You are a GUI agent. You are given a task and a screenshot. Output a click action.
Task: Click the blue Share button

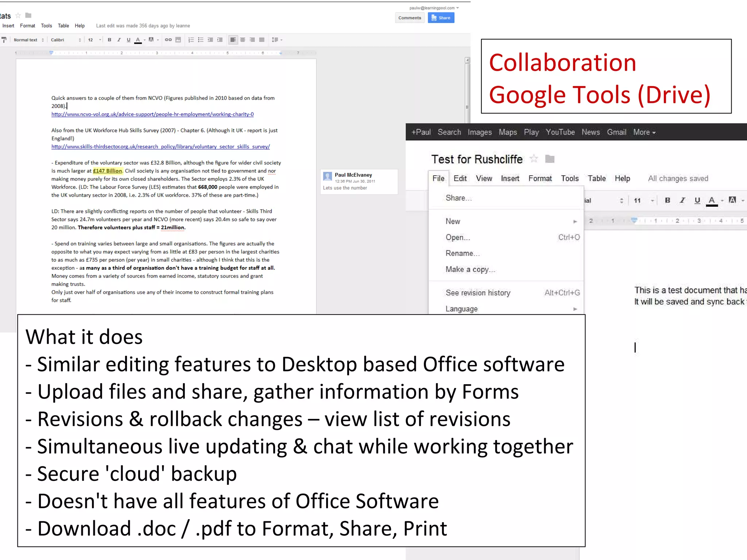441,18
